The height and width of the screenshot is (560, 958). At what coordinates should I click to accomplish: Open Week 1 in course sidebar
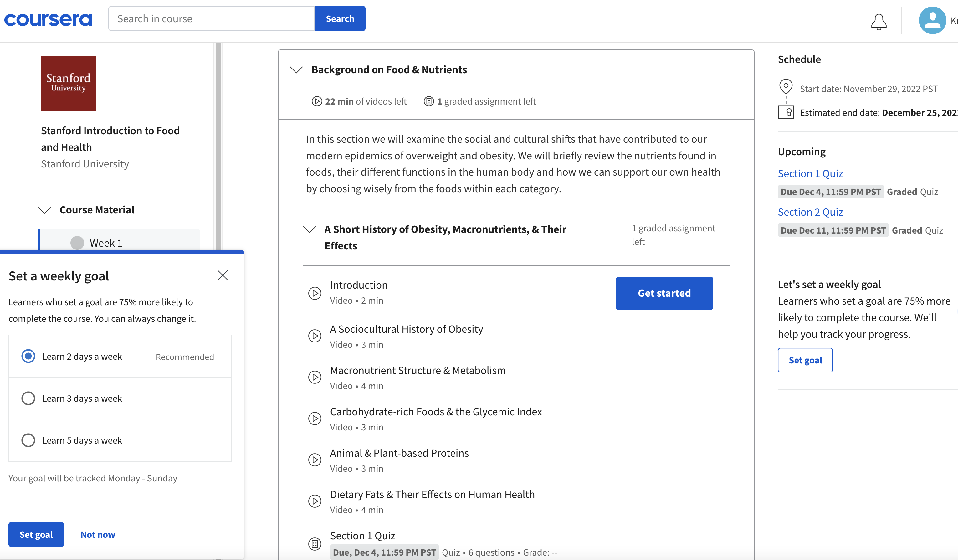pos(106,243)
